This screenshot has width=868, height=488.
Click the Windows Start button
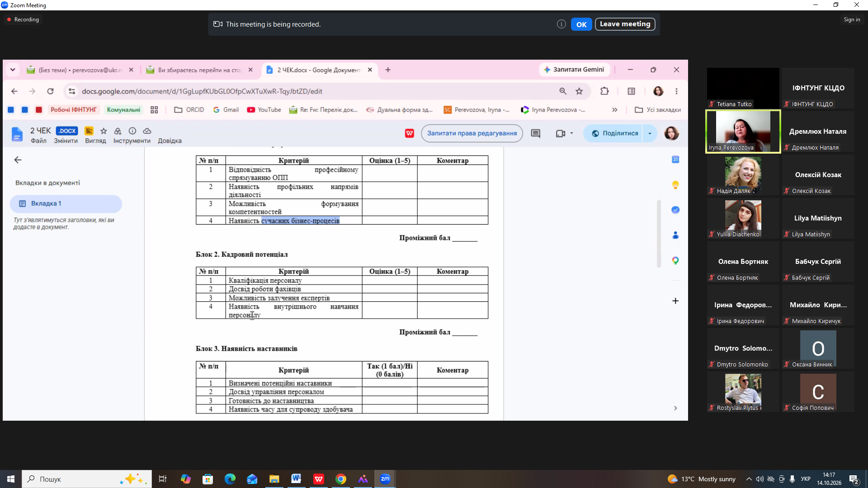click(11, 479)
